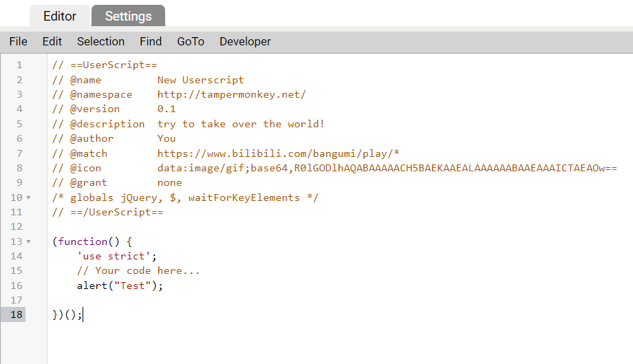633x364 pixels.
Task: Open the File menu
Action: tap(18, 41)
